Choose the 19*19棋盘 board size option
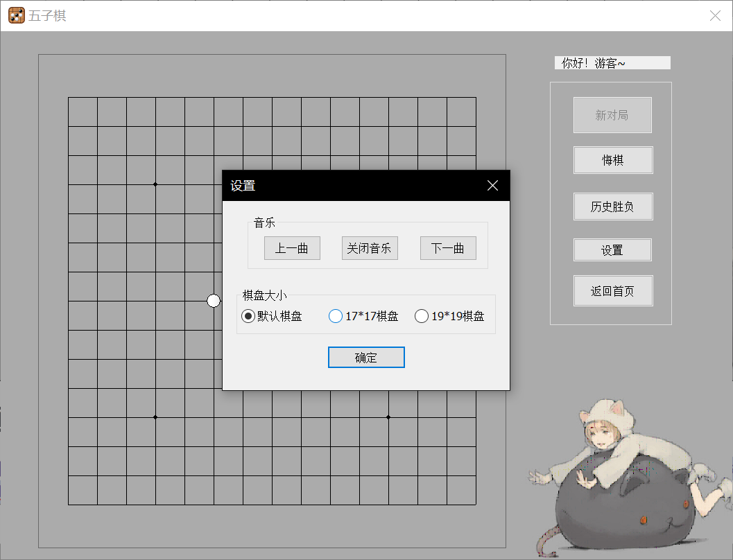733x560 pixels. tap(449, 316)
